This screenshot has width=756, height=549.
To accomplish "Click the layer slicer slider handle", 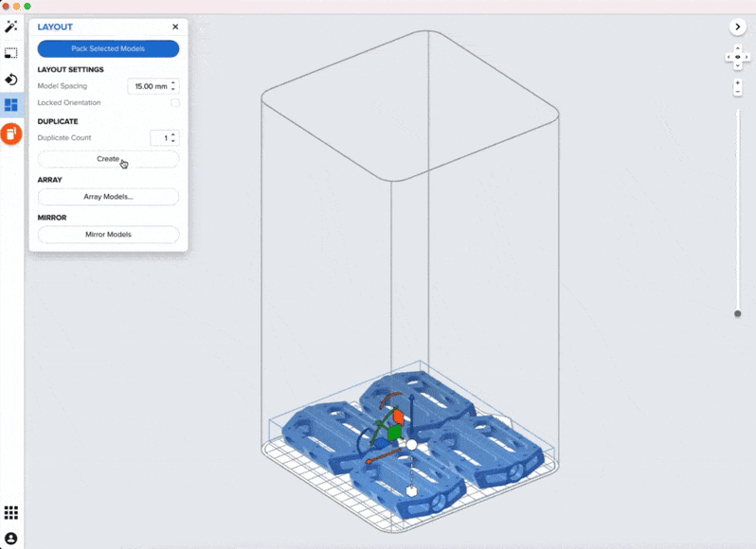I will [x=738, y=313].
